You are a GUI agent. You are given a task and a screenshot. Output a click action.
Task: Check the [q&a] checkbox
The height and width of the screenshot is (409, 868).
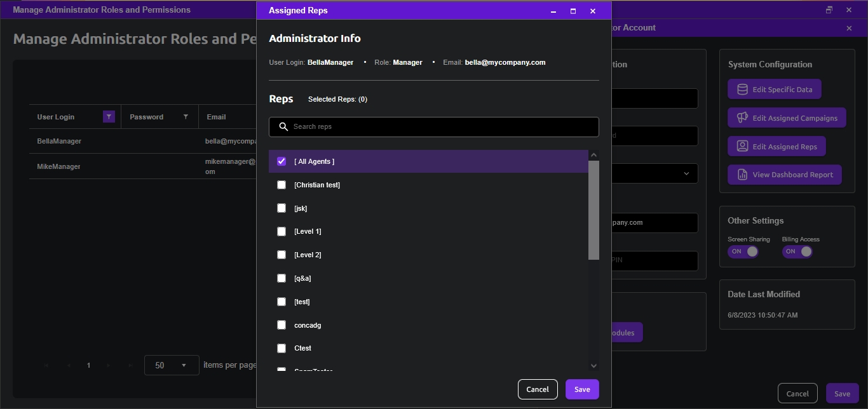(x=281, y=278)
